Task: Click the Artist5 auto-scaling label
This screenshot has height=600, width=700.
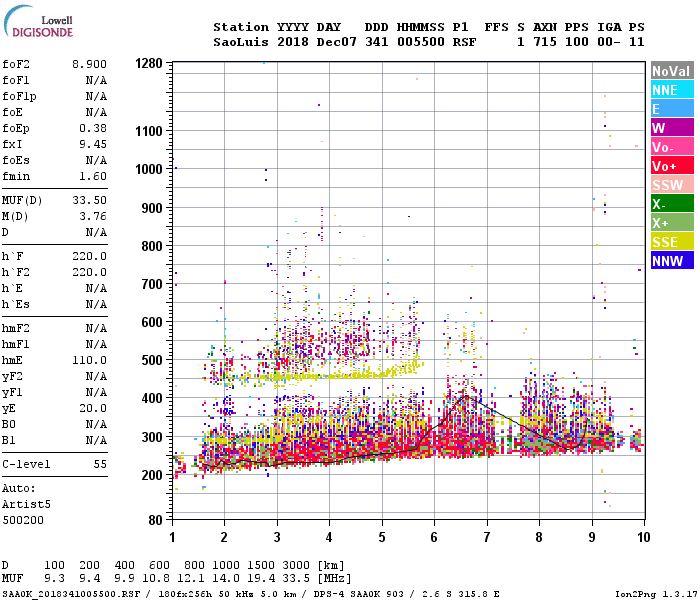Action: [26, 504]
